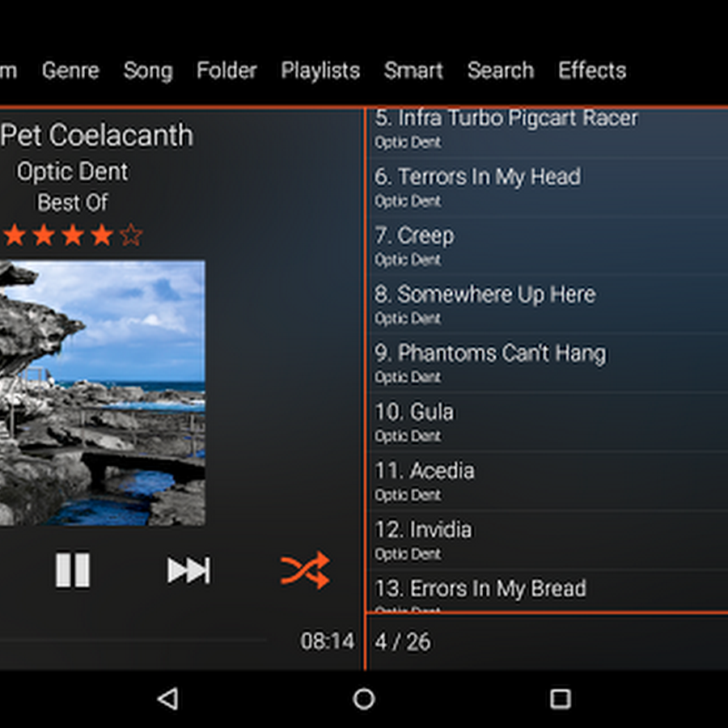Switch to the Playlists tab
Screen dimensions: 728x728
(320, 70)
